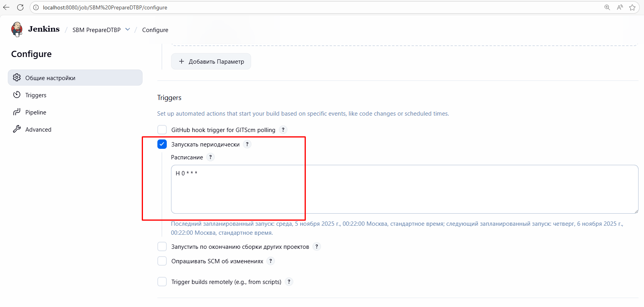Image resolution: width=644 pixels, height=307 pixels.
Task: Expand SBM PrepareDTBP breadcrumb dropdown chevron
Action: 128,30
